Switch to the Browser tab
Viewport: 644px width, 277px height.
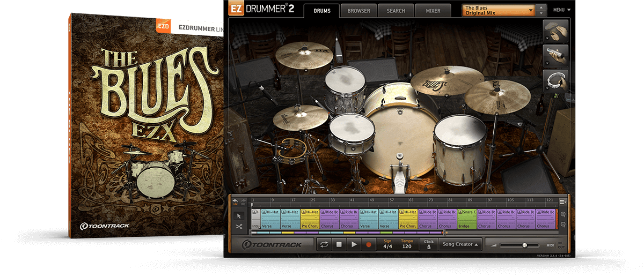[358, 10]
